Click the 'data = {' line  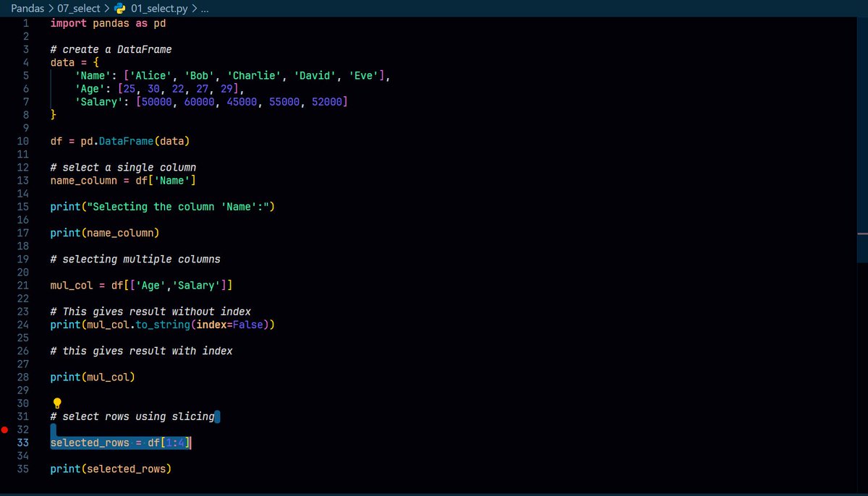click(x=75, y=62)
